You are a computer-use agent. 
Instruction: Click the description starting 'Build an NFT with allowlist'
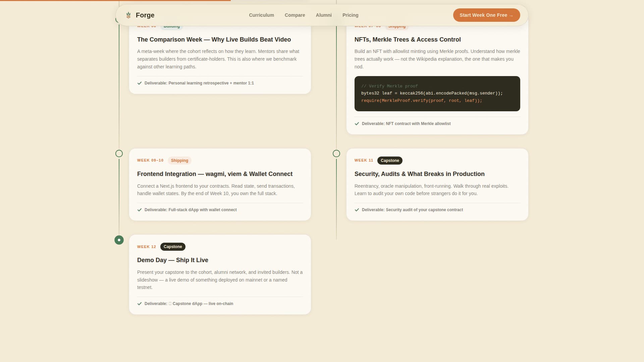(x=437, y=59)
